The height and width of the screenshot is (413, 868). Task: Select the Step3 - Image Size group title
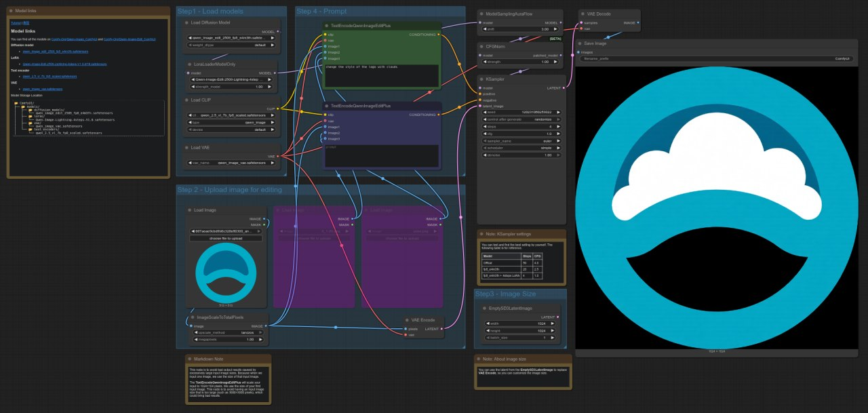(505, 294)
